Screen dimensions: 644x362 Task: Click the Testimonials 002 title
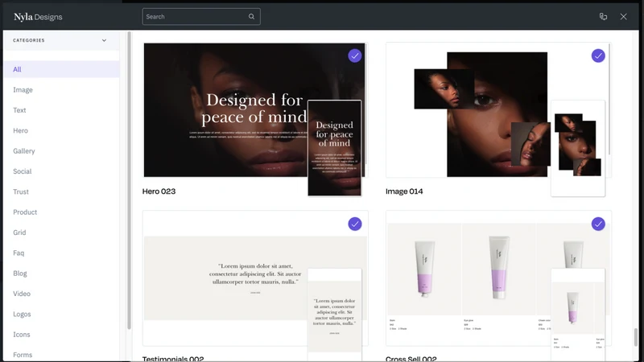point(173,359)
